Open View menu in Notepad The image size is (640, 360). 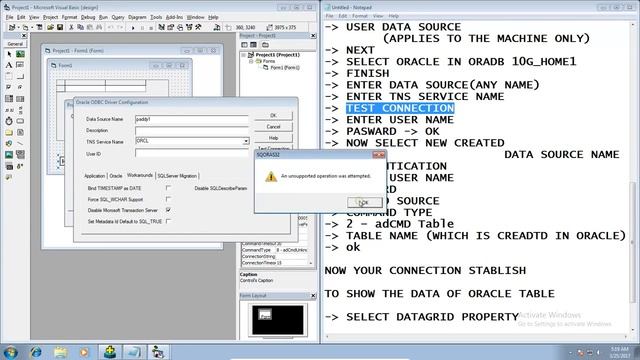click(x=378, y=16)
